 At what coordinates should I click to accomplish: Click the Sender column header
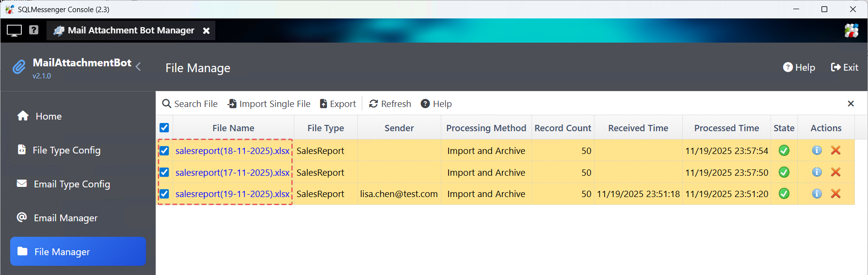click(399, 128)
